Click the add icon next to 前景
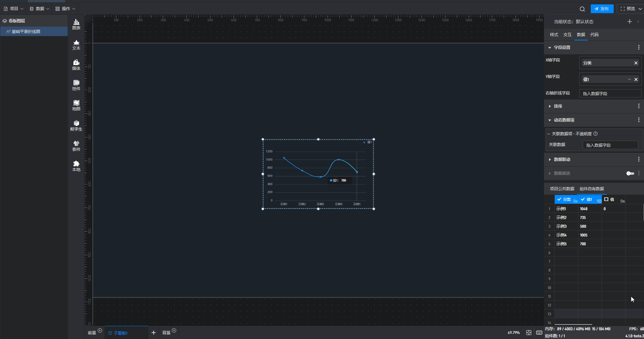 pyautogui.click(x=100, y=331)
